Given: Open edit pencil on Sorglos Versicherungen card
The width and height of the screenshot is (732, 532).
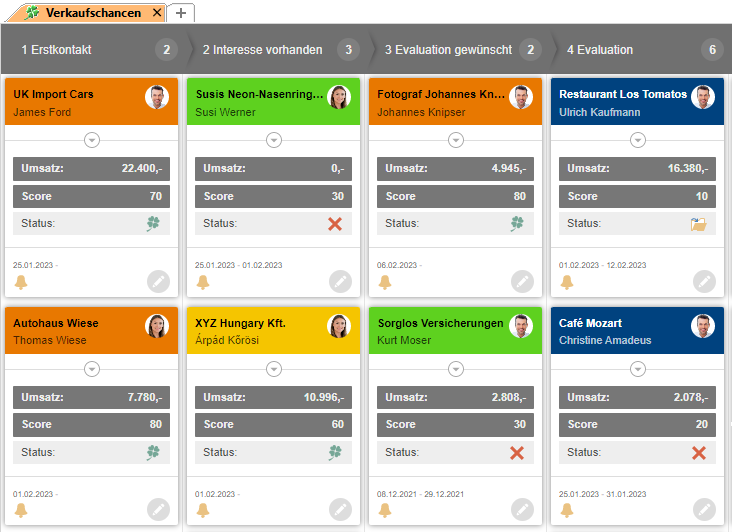Looking at the screenshot, I should click(522, 509).
